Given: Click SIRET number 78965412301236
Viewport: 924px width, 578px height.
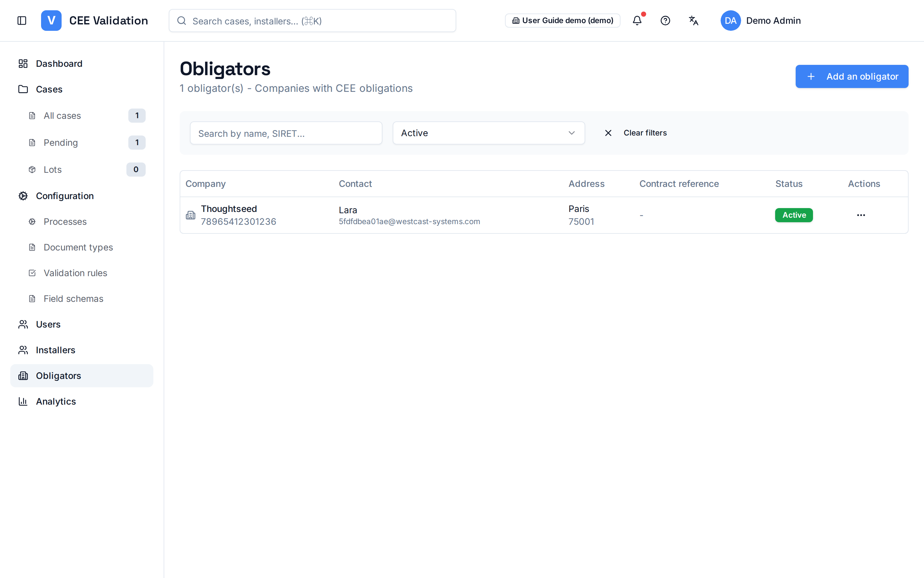Looking at the screenshot, I should click(x=238, y=222).
